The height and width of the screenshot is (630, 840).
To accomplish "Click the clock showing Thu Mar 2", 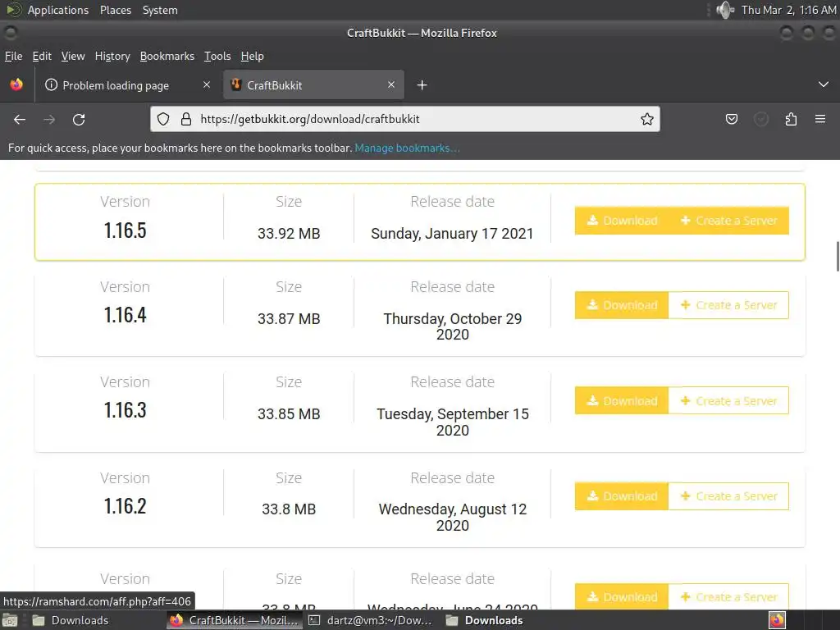I will point(788,10).
